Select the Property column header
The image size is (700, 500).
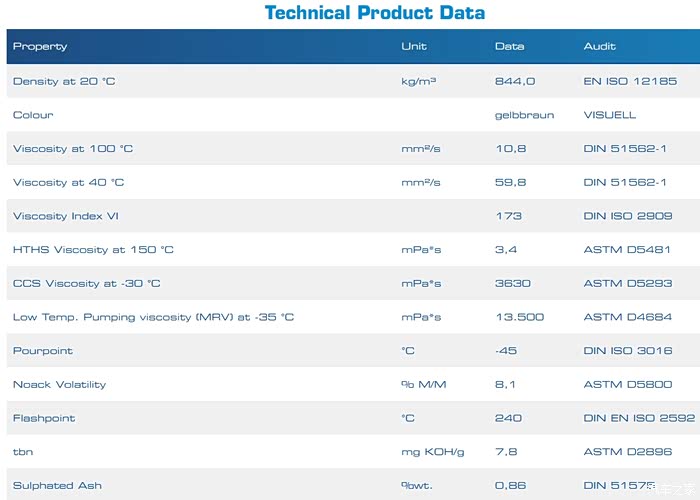tap(40, 47)
